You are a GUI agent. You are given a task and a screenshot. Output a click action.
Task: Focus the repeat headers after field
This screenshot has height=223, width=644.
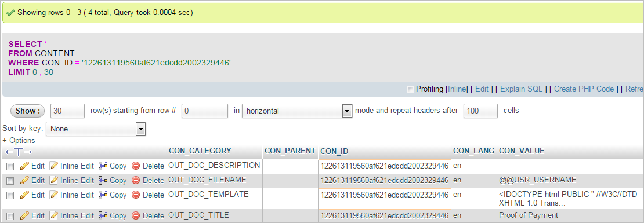click(480, 111)
